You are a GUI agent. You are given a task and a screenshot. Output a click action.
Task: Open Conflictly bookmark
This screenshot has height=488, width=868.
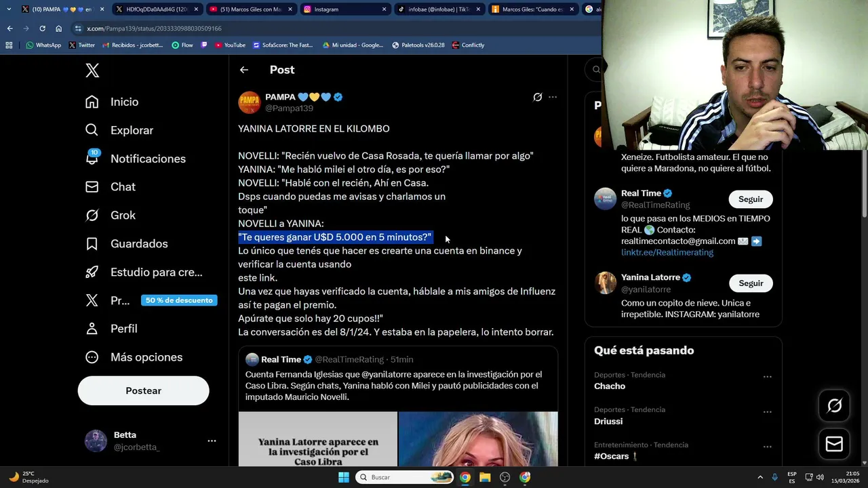click(468, 45)
